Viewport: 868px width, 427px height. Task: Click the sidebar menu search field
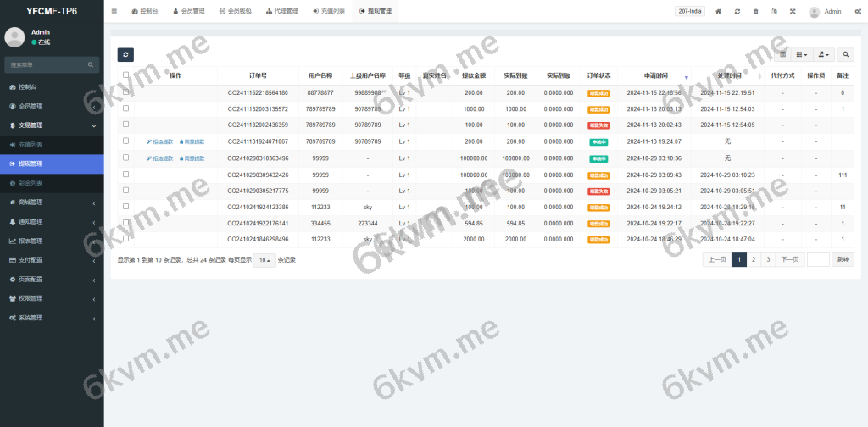coord(47,64)
